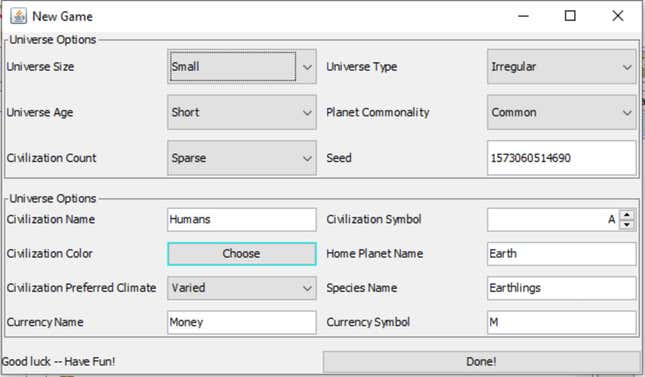Click the Home Planet Name field
The width and height of the screenshot is (645, 377).
(561, 254)
